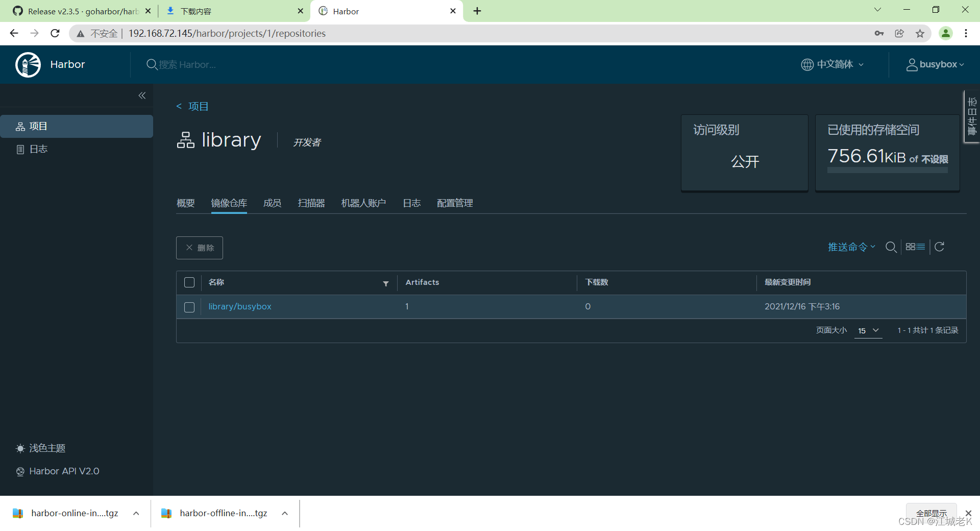Collapse the left sidebar with double-chevron icon
The height and width of the screenshot is (531, 980).
click(x=142, y=95)
